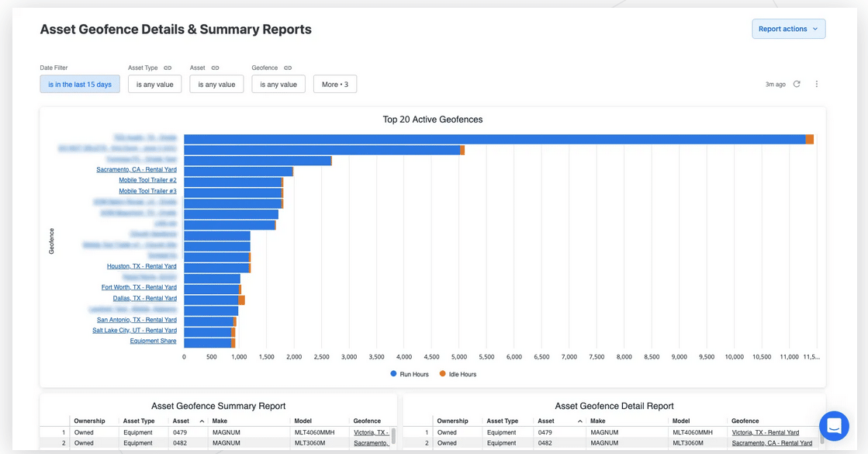The image size is (868, 454).
Task: Expand the 'More • 3' filters
Action: tap(334, 85)
